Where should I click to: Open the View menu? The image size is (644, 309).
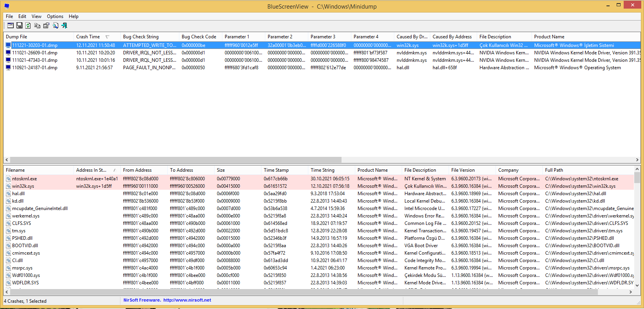(36, 16)
